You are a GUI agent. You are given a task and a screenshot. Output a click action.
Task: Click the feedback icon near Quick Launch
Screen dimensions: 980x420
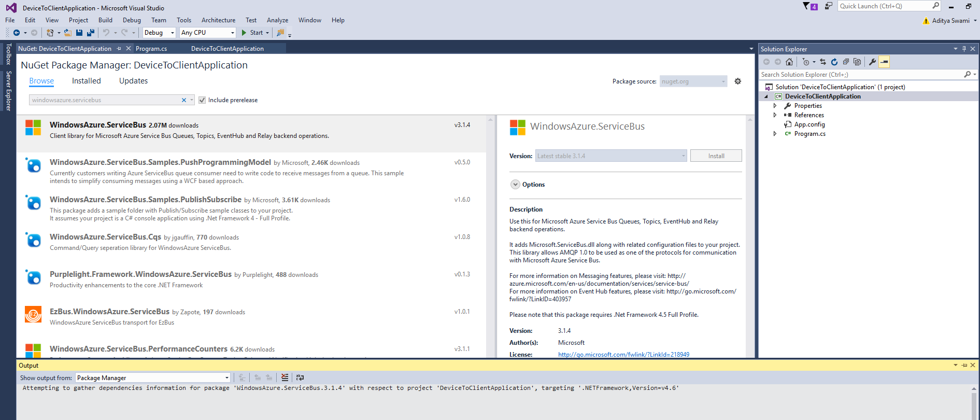(829, 6)
